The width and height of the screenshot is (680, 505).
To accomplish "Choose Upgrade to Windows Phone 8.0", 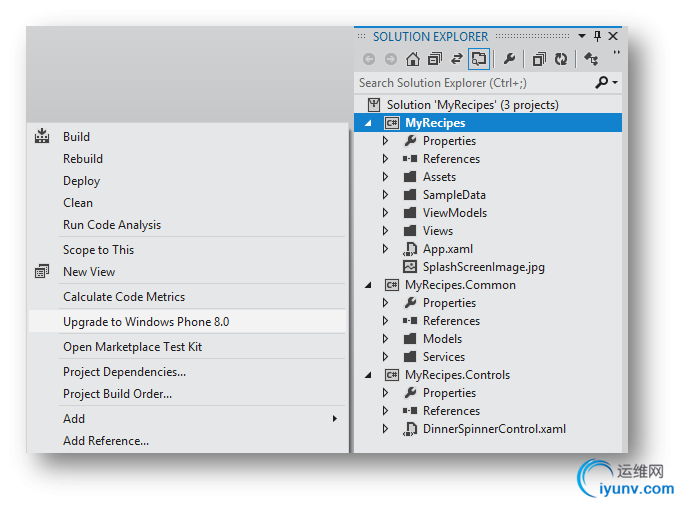I will pos(189,321).
